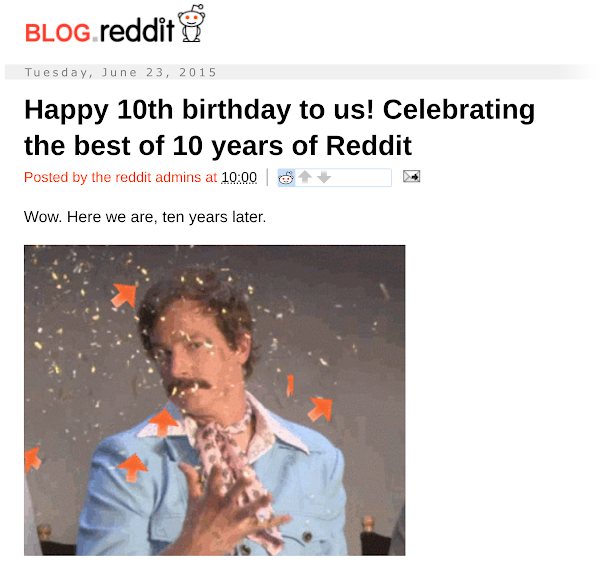Image resolution: width=600 pixels, height=565 pixels.
Task: Downvote the post with the down arrow
Action: tap(324, 177)
